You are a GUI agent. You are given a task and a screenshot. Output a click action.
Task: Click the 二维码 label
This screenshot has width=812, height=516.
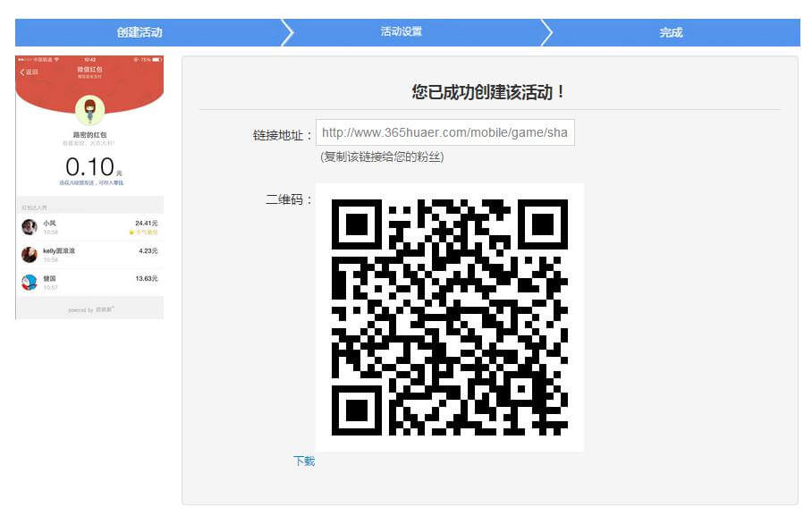(289, 199)
